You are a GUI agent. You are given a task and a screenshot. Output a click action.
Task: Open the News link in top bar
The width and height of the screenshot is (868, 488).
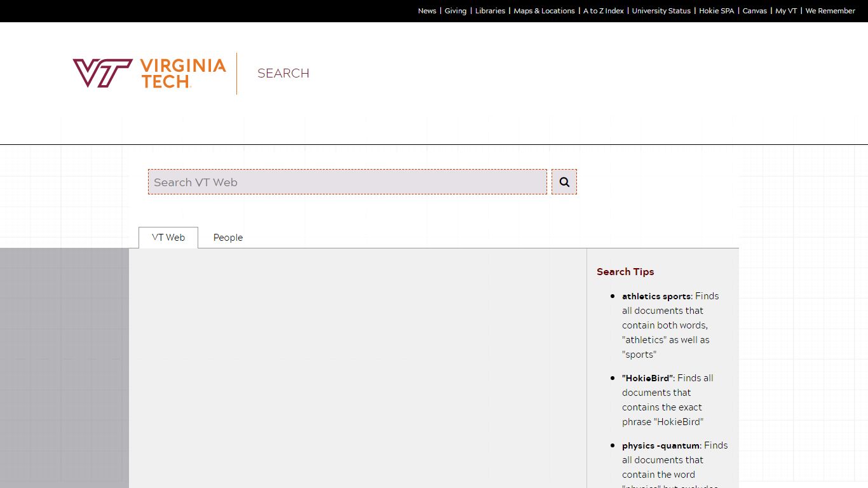(x=427, y=11)
